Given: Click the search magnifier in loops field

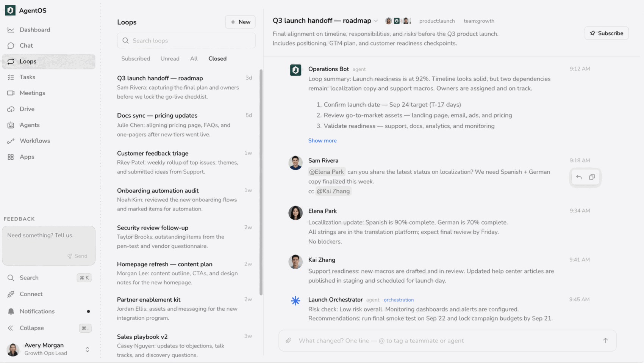Looking at the screenshot, I should coord(125,41).
